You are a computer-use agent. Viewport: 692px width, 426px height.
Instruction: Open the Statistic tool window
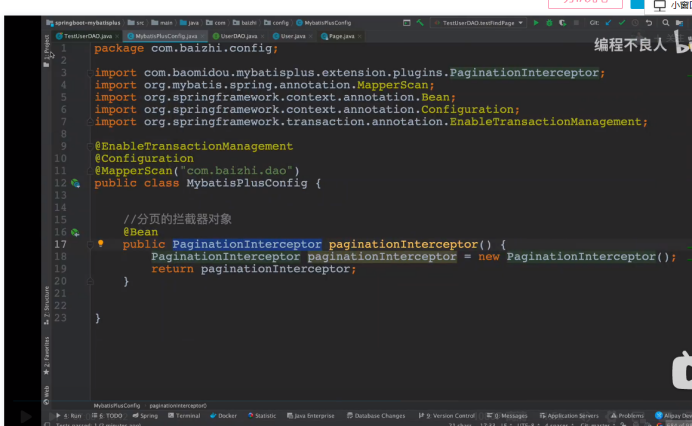[x=262, y=415]
